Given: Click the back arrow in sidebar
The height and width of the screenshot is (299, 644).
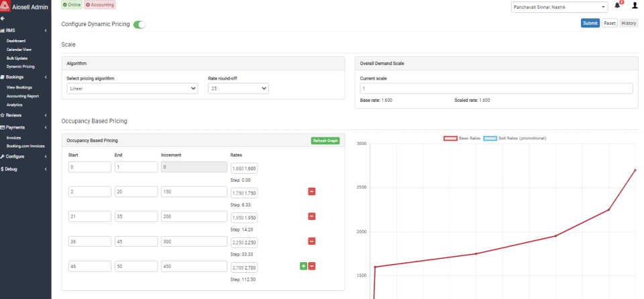Looking at the screenshot, I should 3,19.
